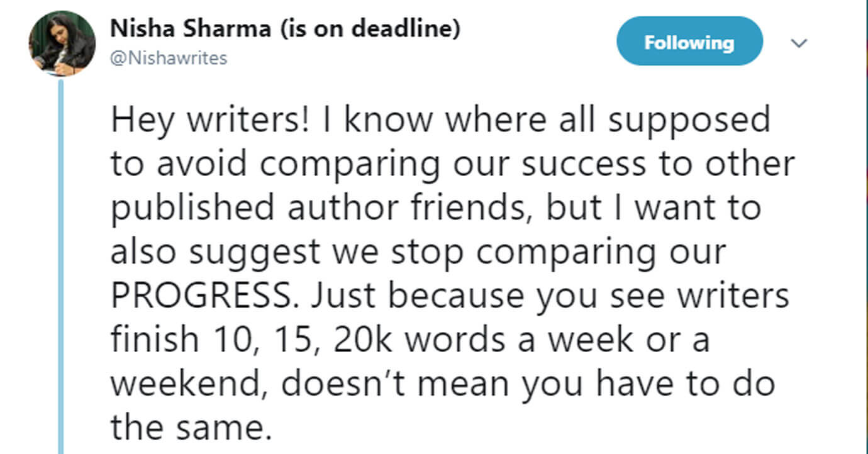868x454 pixels.
Task: Click the @Nishawrites handle
Action: (x=169, y=58)
